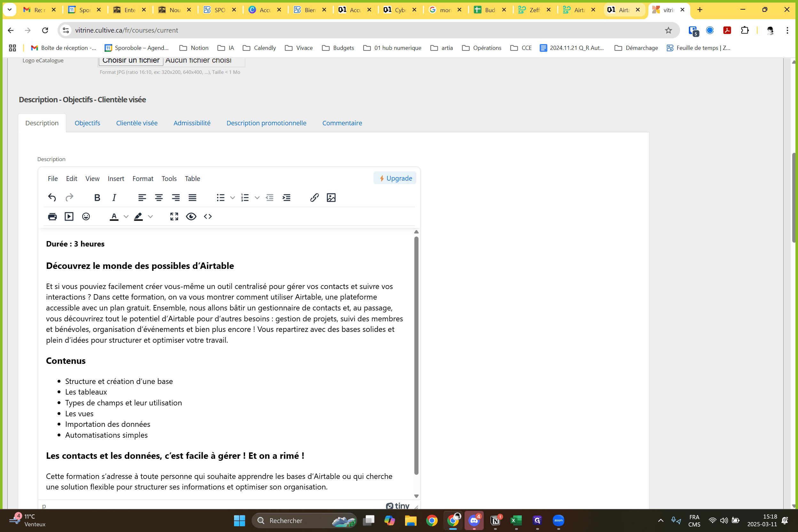Screen dimensions: 798x532
Task: Insert or edit a link
Action: [x=314, y=198]
